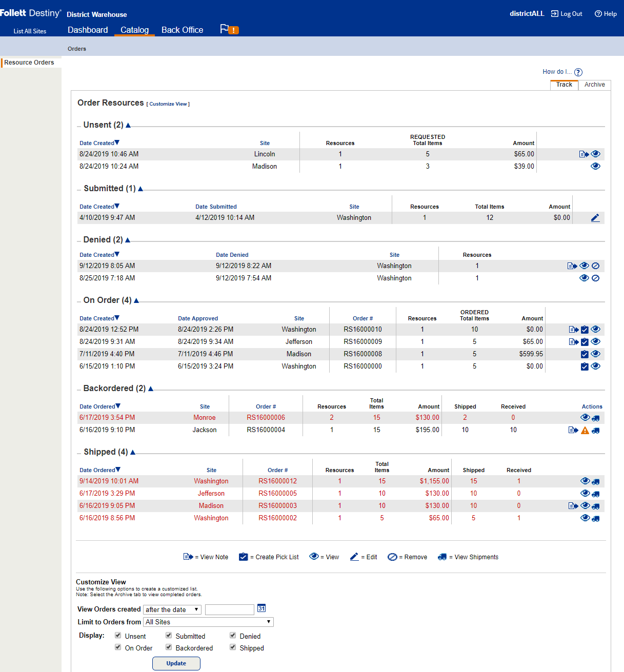Viewport: 624px width, 672px height.
Task: Uncheck the Denied display checkbox
Action: click(x=233, y=636)
